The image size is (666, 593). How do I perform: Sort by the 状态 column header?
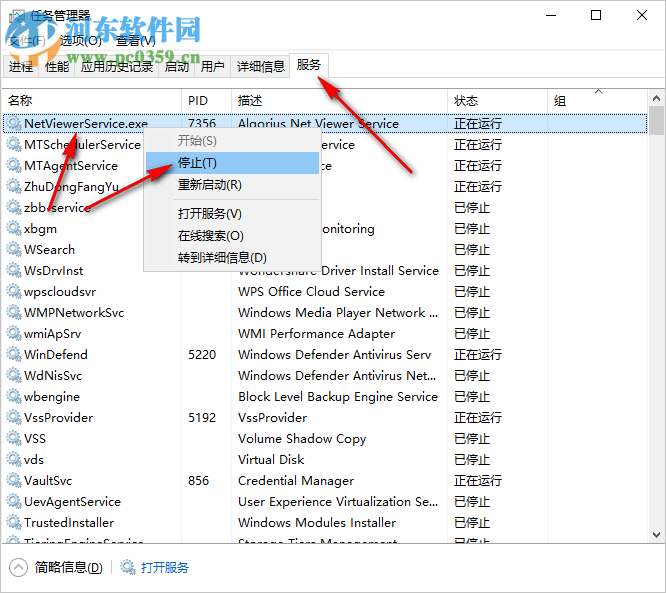tap(497, 101)
